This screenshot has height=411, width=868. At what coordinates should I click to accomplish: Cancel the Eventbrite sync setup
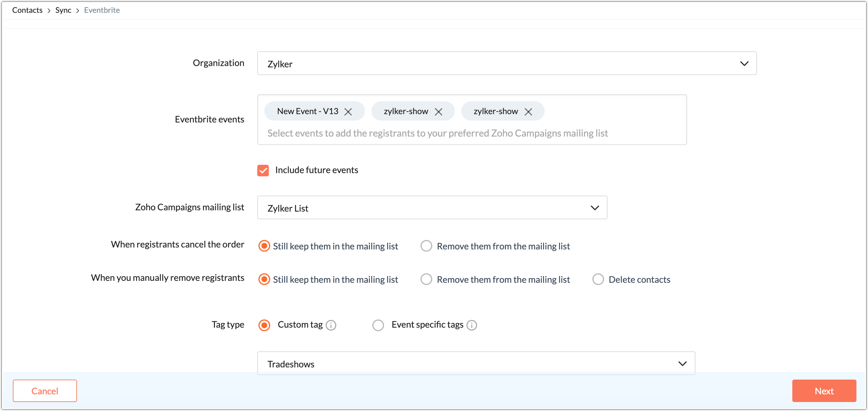click(x=45, y=391)
